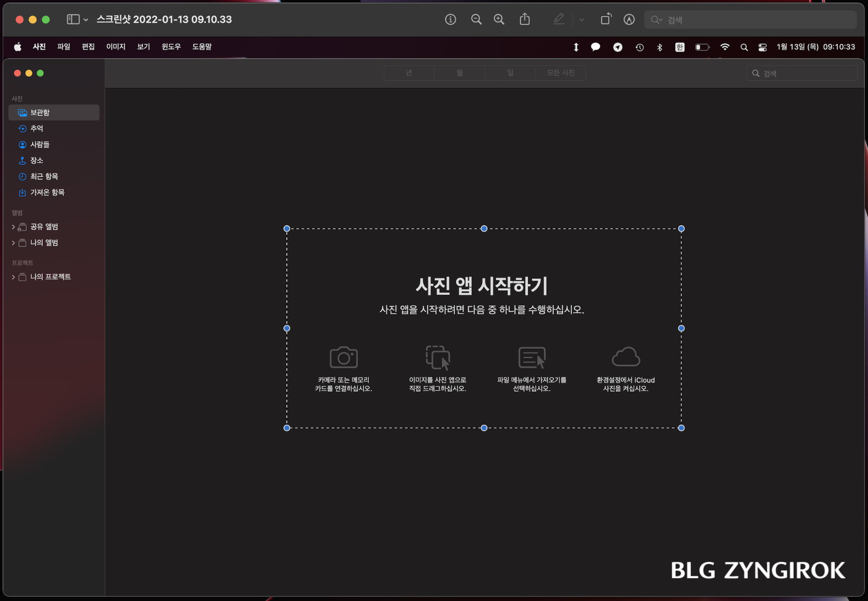Image resolution: width=868 pixels, height=601 pixels.
Task: Click the Bluetooth icon in menu bar
Action: pos(660,47)
